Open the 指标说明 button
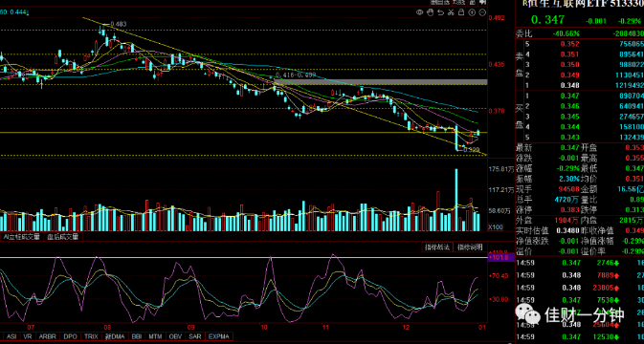 coord(470,247)
